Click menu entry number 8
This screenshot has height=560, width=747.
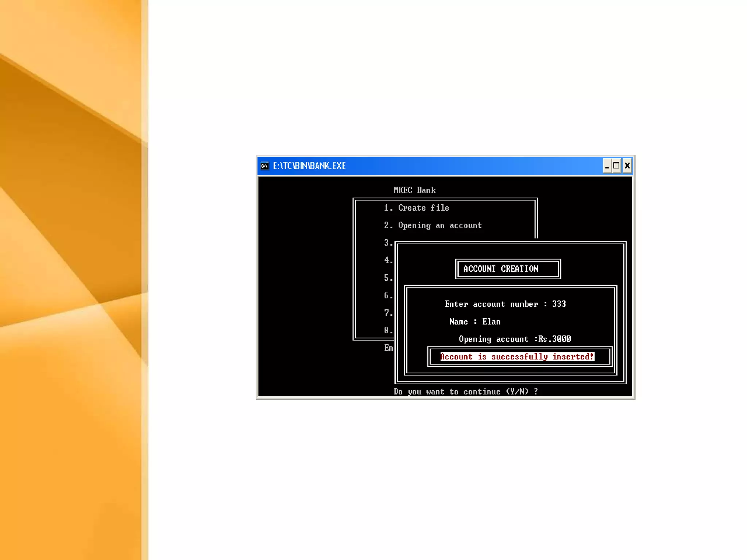click(388, 330)
